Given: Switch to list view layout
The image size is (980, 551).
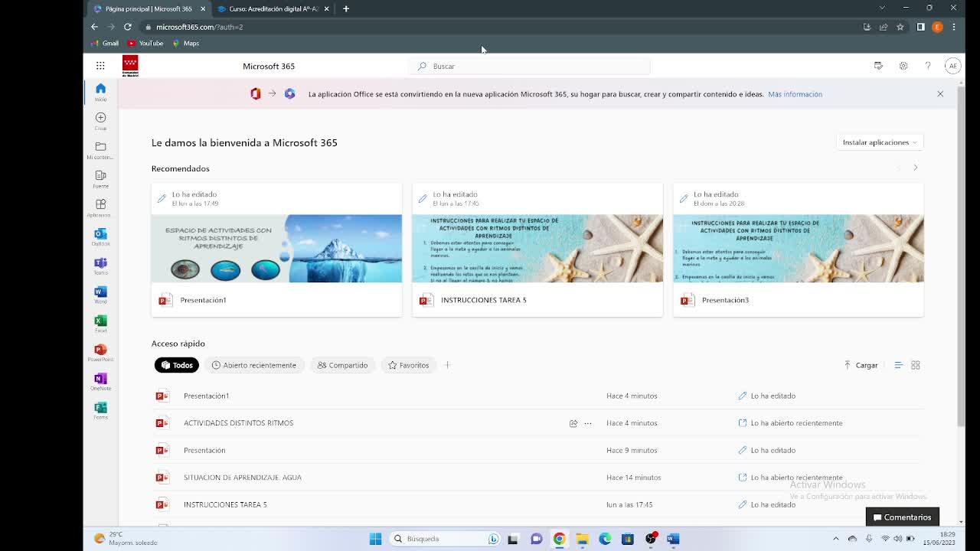Looking at the screenshot, I should 899,365.
